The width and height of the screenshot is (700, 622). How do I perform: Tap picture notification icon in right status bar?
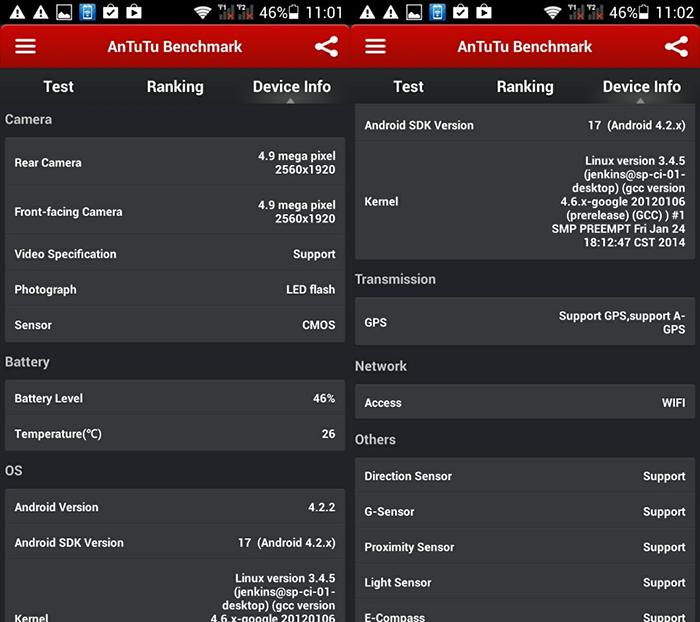point(414,12)
